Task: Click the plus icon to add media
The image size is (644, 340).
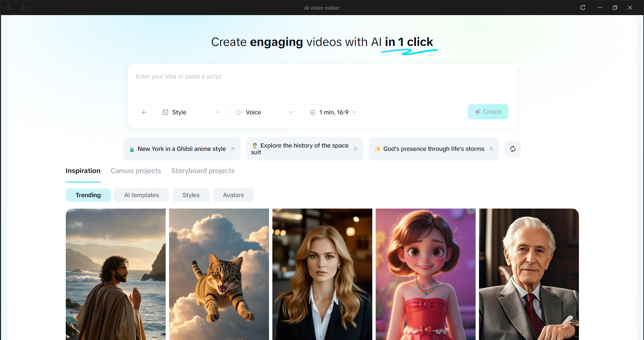Action: tap(144, 112)
